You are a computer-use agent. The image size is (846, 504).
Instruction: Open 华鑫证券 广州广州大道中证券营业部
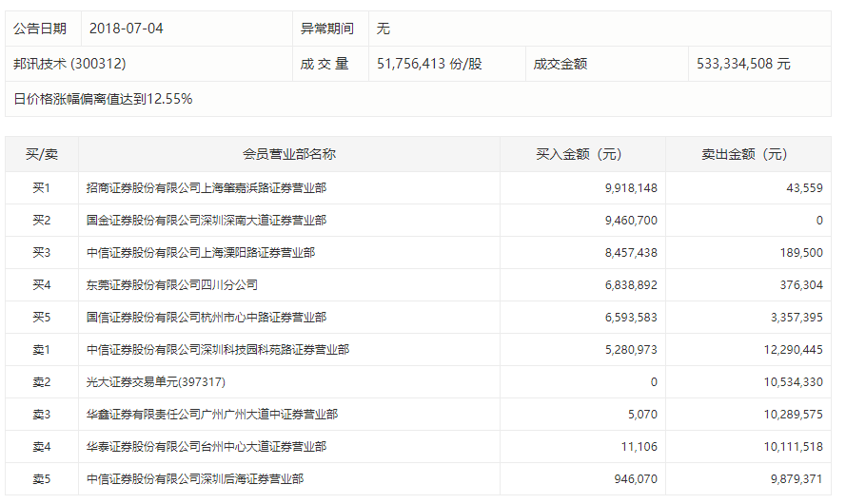pyautogui.click(x=211, y=415)
